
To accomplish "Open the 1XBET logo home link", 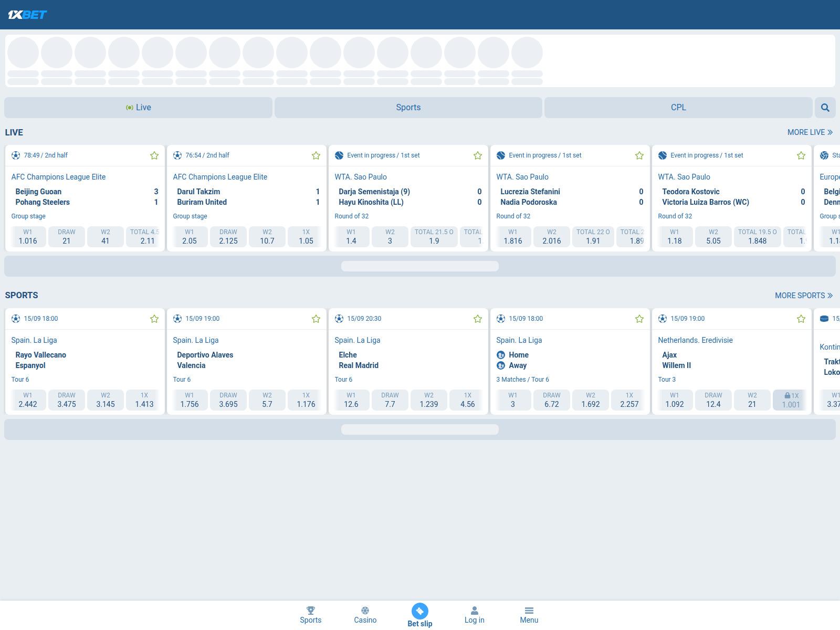I will pos(27,15).
